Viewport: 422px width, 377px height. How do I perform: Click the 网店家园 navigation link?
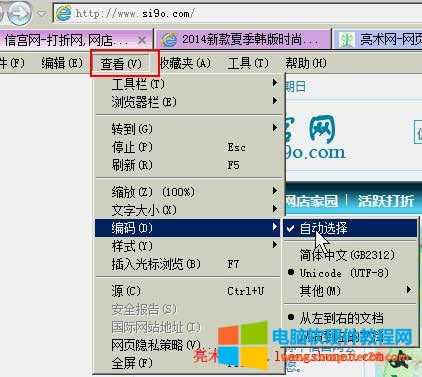point(312,201)
